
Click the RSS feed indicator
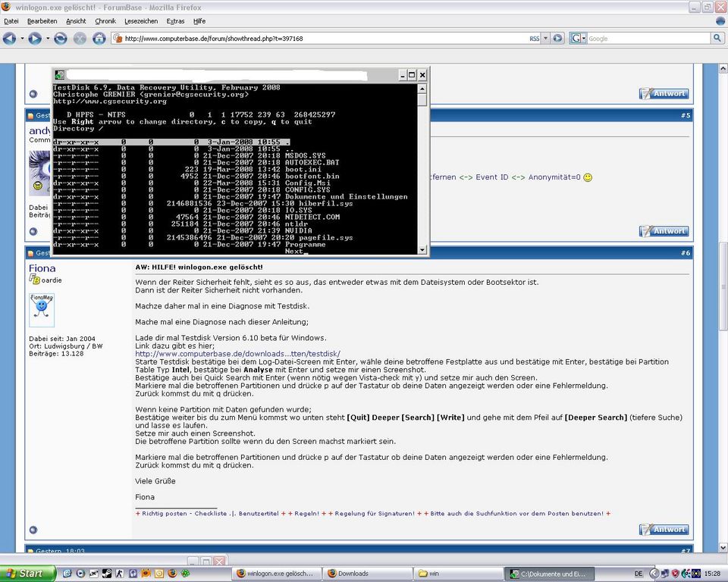click(535, 39)
